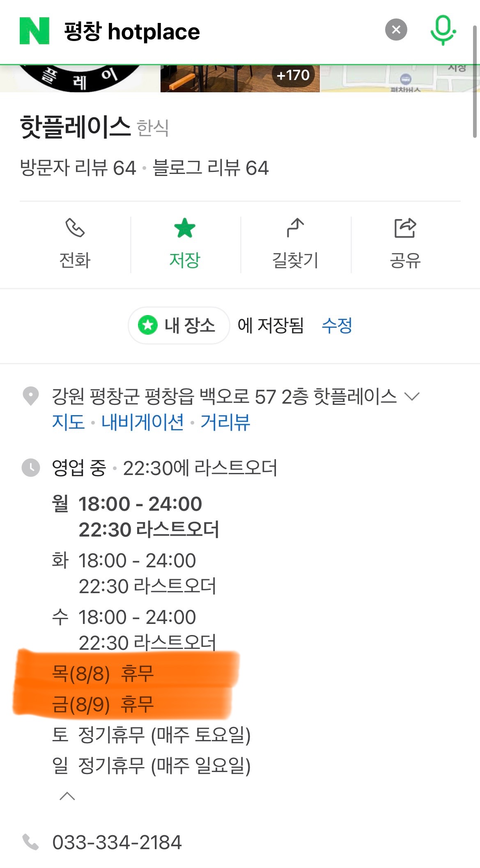Start voice search with microphone icon
The height and width of the screenshot is (868, 480).
pyautogui.click(x=443, y=30)
